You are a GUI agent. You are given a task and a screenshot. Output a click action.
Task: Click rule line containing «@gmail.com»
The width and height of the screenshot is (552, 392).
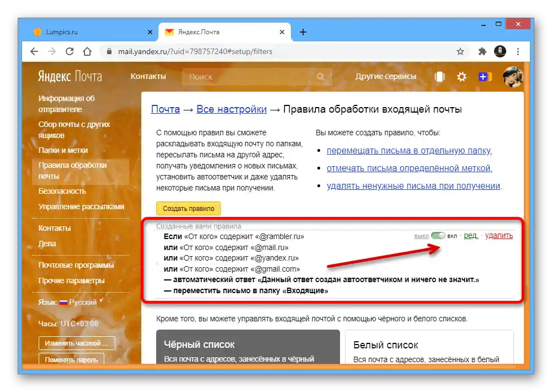(232, 269)
